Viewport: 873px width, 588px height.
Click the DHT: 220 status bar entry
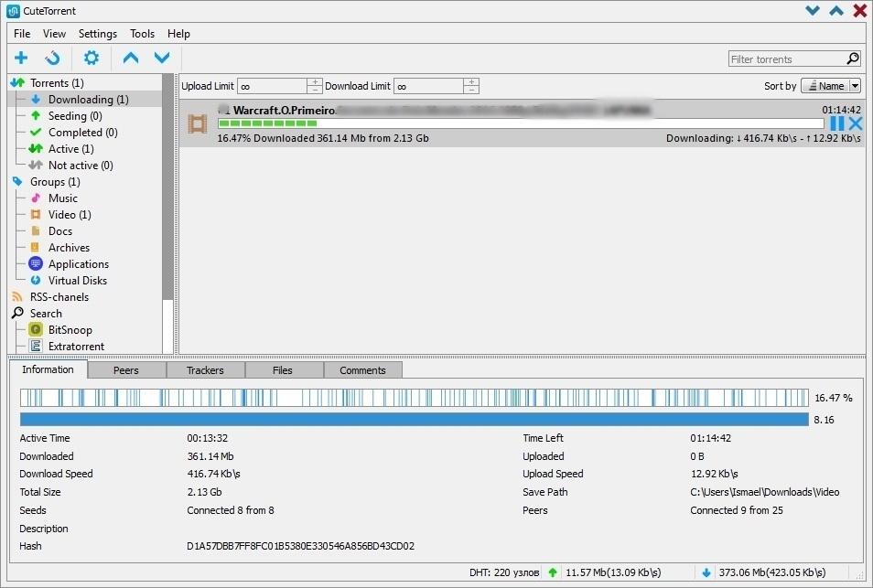(x=504, y=572)
